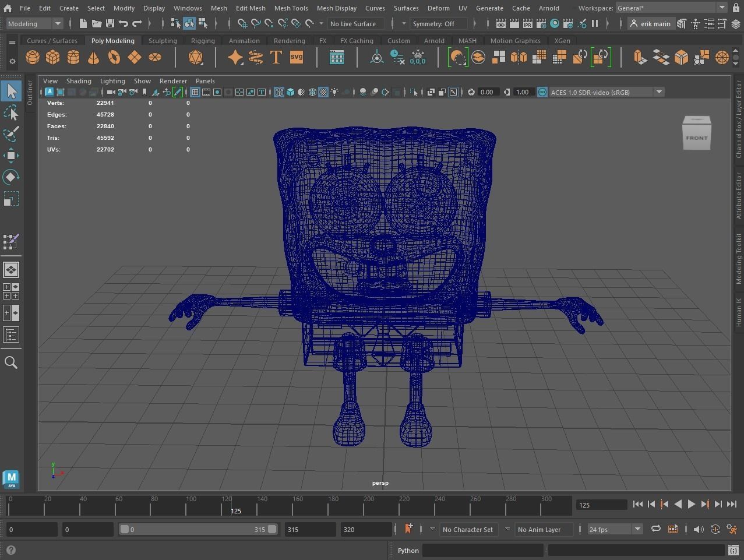
Task: Open the 24 fps playback speed dropdown
Action: pyautogui.click(x=638, y=529)
